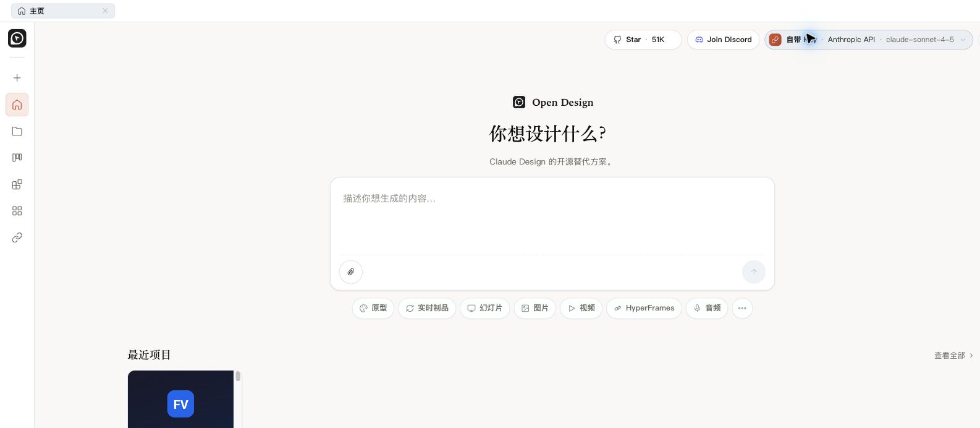Image resolution: width=980 pixels, height=428 pixels.
Task: Click the Claude Design 的开源替代方案 subtitle
Action: coord(552,161)
